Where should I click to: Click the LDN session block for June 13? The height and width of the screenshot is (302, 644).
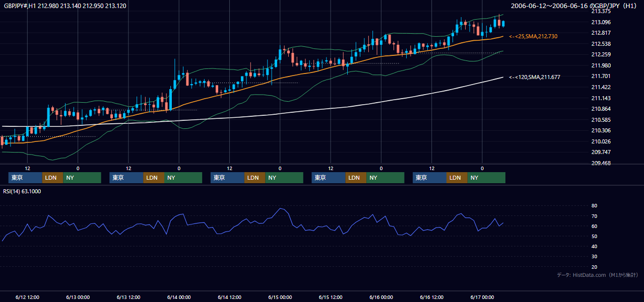point(154,178)
